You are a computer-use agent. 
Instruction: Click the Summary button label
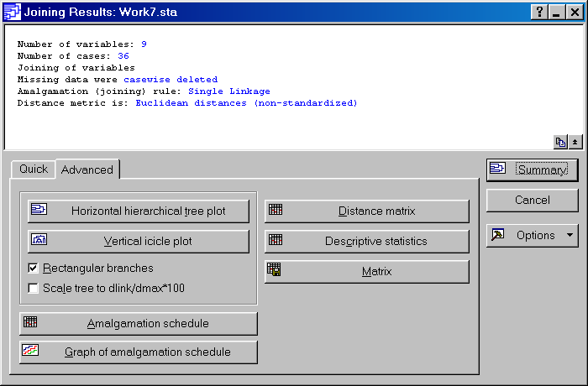[x=543, y=170]
